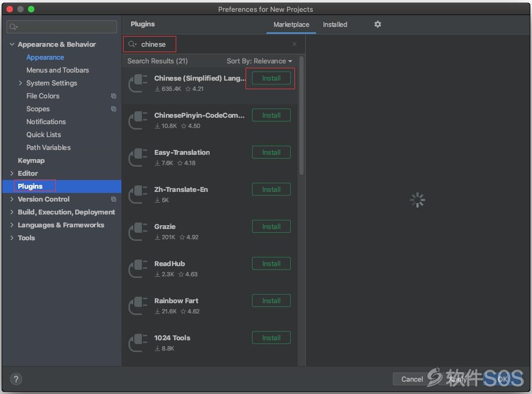Select Plugins in the settings tree
The height and width of the screenshot is (394, 532).
click(30, 187)
